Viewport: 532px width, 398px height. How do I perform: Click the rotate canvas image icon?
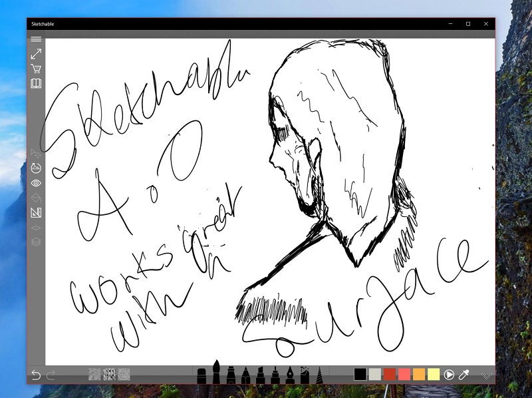click(36, 168)
